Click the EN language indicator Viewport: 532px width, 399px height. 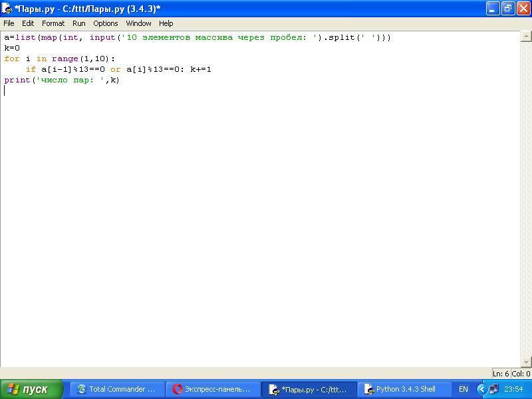point(464,389)
